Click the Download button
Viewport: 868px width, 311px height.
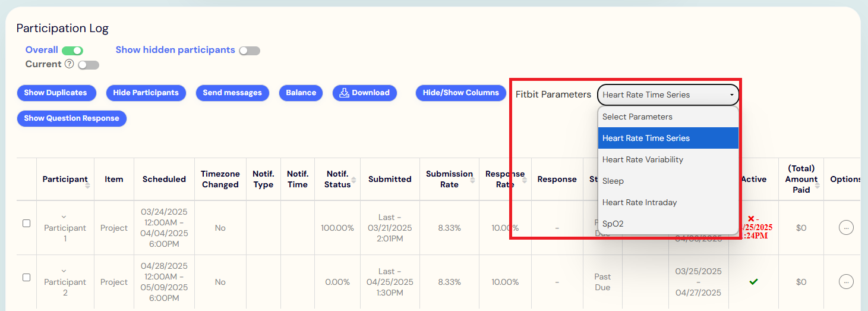[x=365, y=93]
